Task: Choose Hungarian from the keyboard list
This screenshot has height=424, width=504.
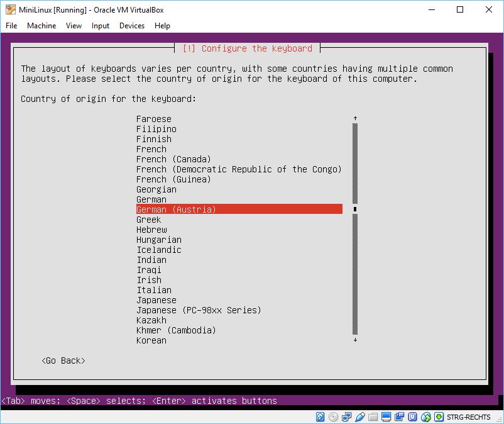Action: pos(159,240)
